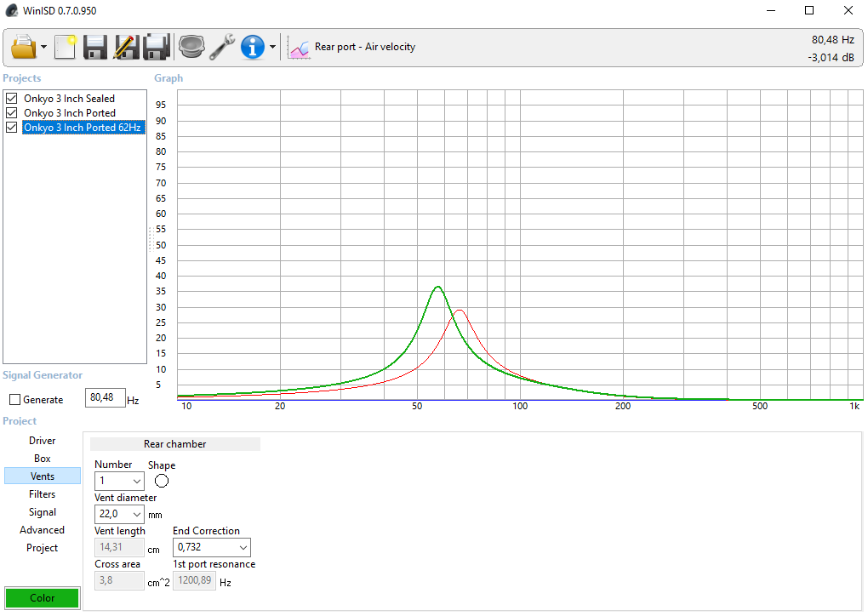Select the Vents tab
This screenshot has width=868, height=616.
[42, 476]
